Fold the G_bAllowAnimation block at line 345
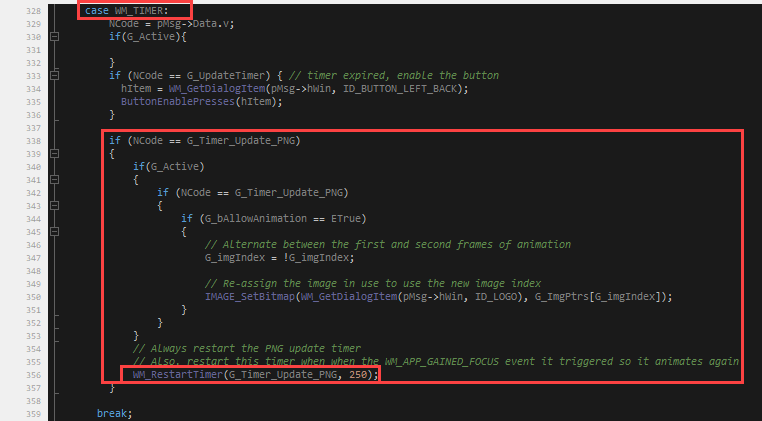 point(54,231)
